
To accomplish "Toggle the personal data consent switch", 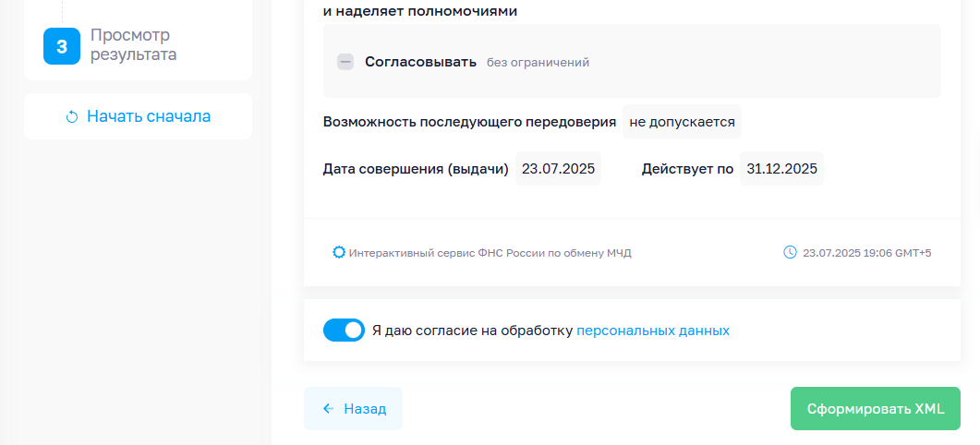I will (x=344, y=330).
